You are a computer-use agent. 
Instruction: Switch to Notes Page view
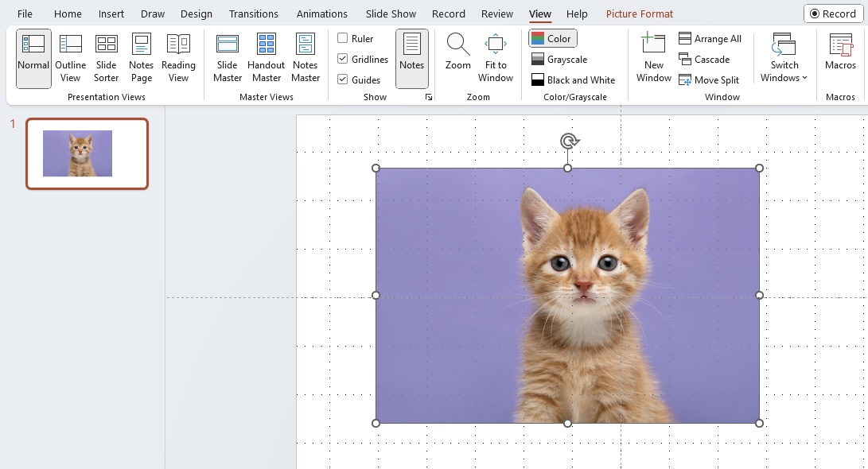pyautogui.click(x=141, y=59)
